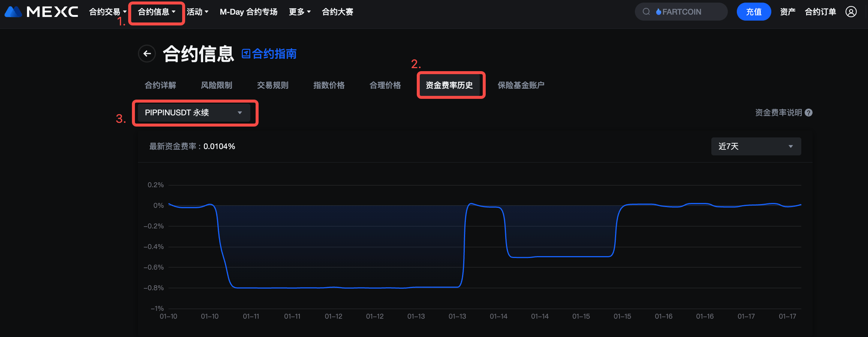Click the blue 充值 button
Screen dimensions: 868x337
tap(753, 12)
